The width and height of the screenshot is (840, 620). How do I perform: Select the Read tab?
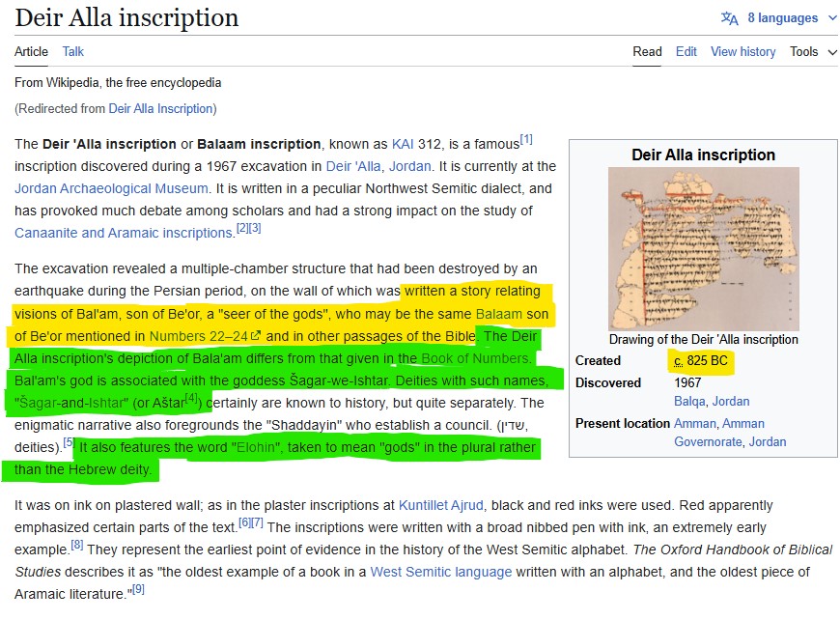[x=647, y=51]
